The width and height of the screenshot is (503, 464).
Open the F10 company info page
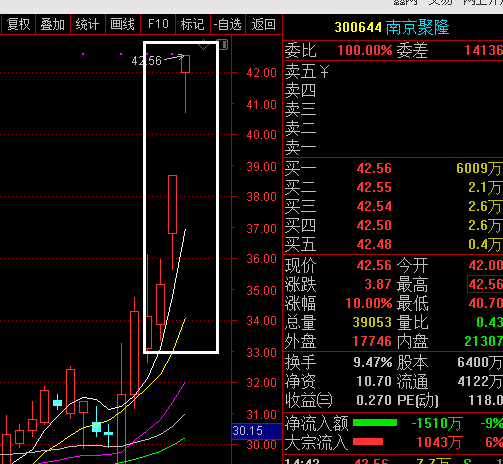coord(158,24)
